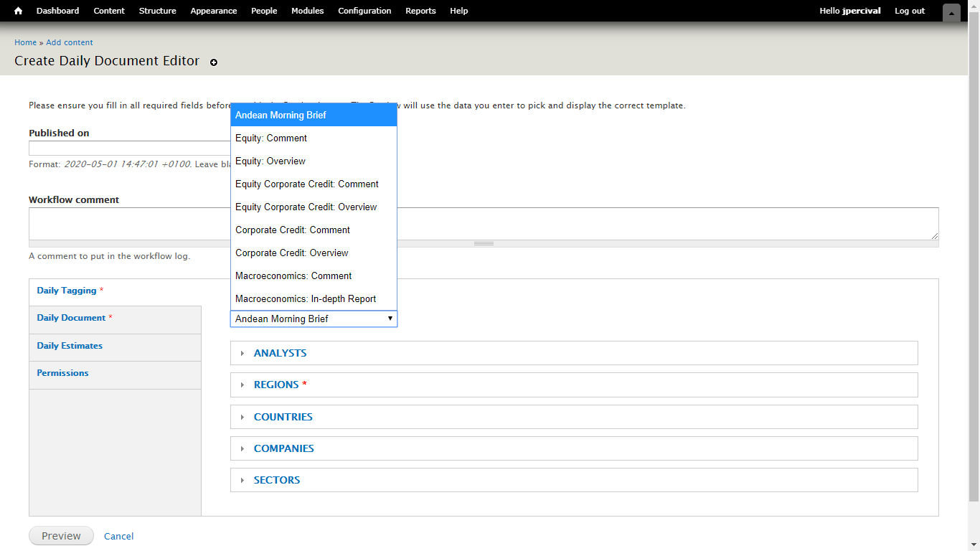Switch to the Daily Estimates tab
The width and height of the screenshot is (980, 551).
click(x=70, y=346)
